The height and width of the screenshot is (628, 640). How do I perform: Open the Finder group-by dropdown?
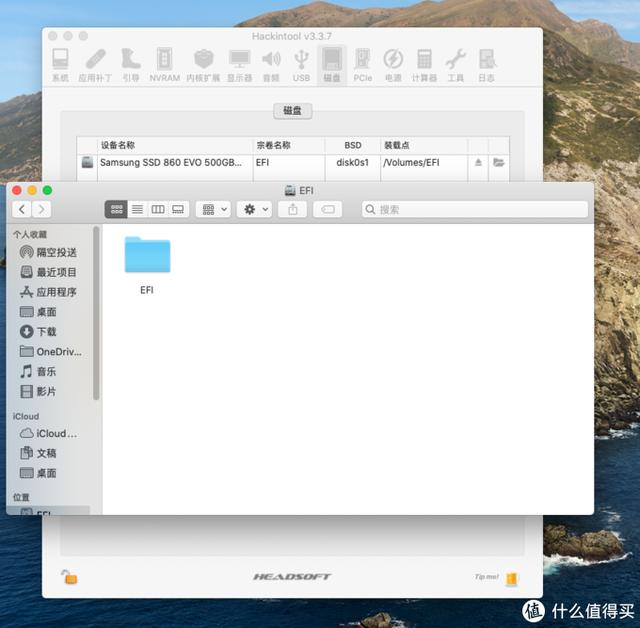(x=213, y=209)
